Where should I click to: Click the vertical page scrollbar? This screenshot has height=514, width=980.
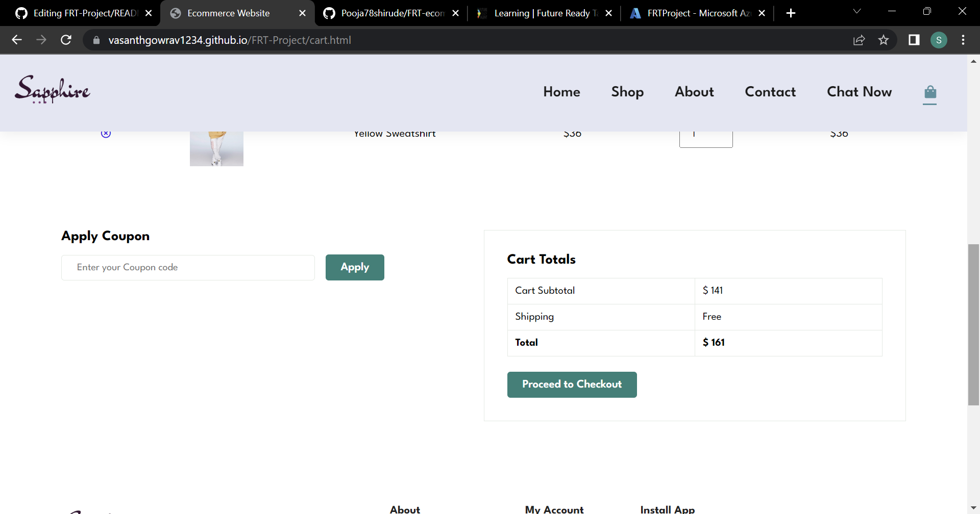point(973,324)
